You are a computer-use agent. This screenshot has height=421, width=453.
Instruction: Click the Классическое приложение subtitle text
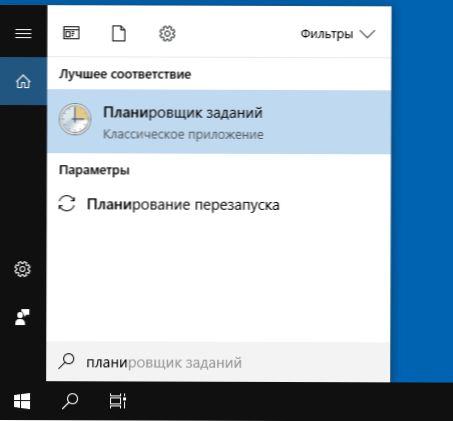[183, 135]
